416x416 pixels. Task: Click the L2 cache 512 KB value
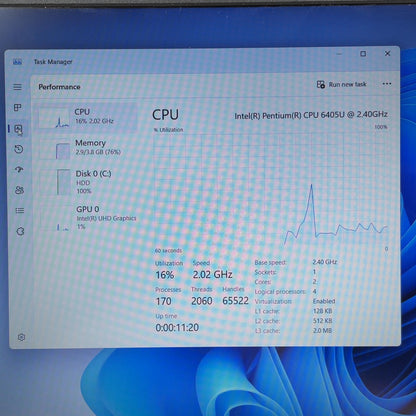tap(322, 321)
